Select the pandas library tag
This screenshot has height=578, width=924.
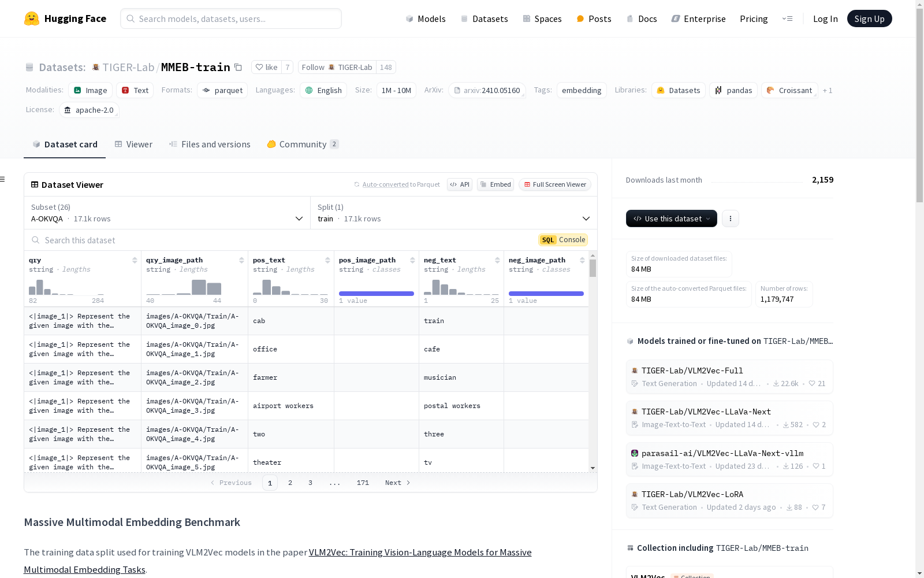(x=733, y=90)
